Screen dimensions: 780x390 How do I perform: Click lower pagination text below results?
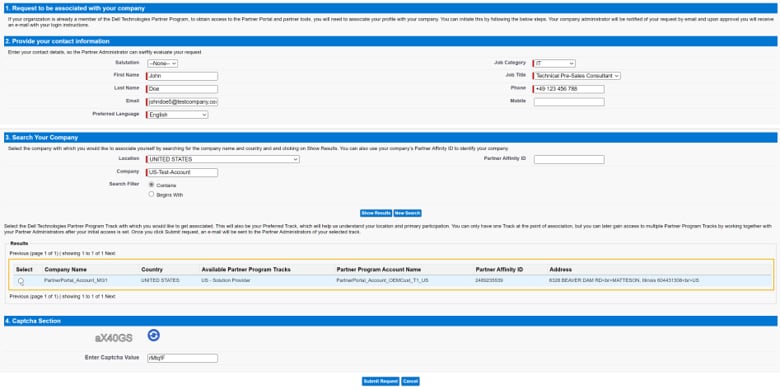tap(62, 296)
